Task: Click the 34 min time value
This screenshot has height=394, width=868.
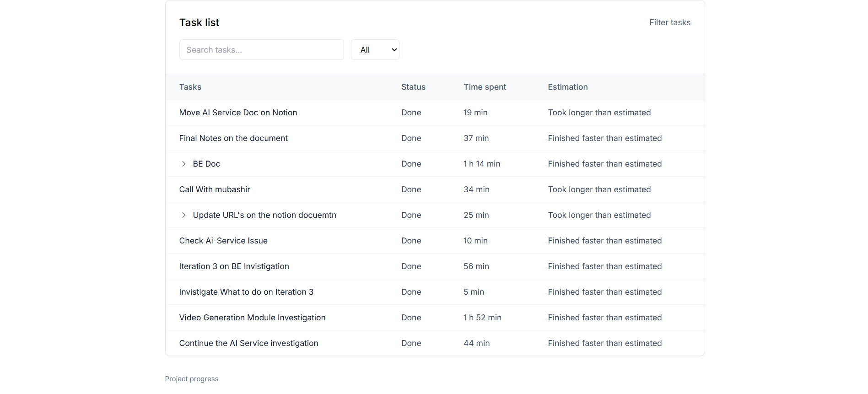Action: pyautogui.click(x=476, y=189)
